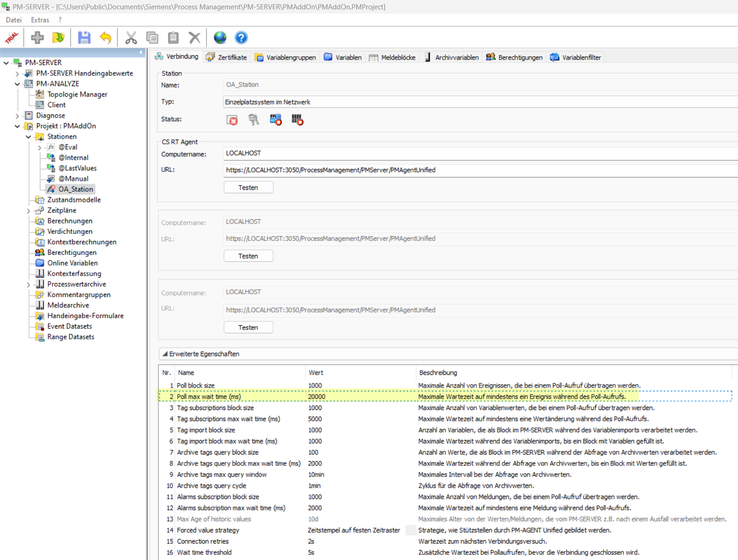
Task: Collapse the PM-SERVER root node
Action: point(6,63)
